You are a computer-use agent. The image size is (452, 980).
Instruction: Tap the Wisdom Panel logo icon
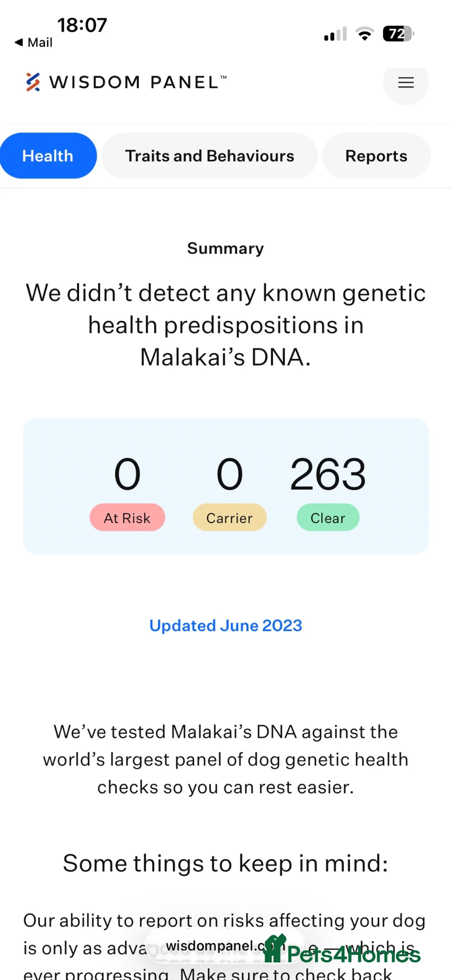pyautogui.click(x=33, y=82)
